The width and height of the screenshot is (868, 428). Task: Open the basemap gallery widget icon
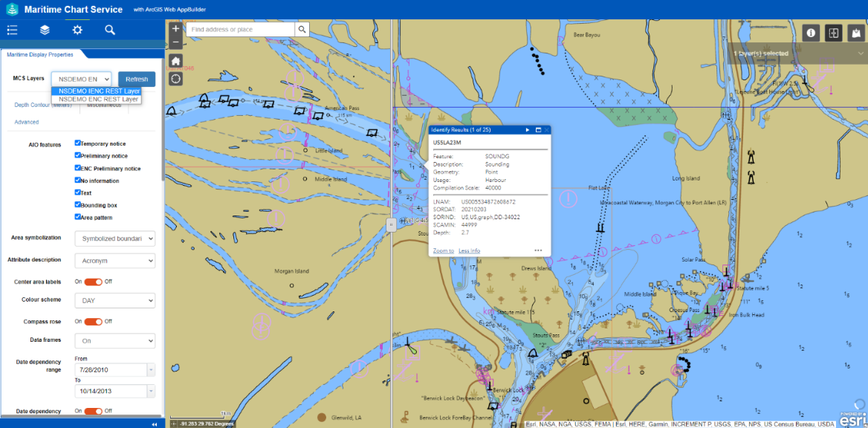[x=855, y=33]
